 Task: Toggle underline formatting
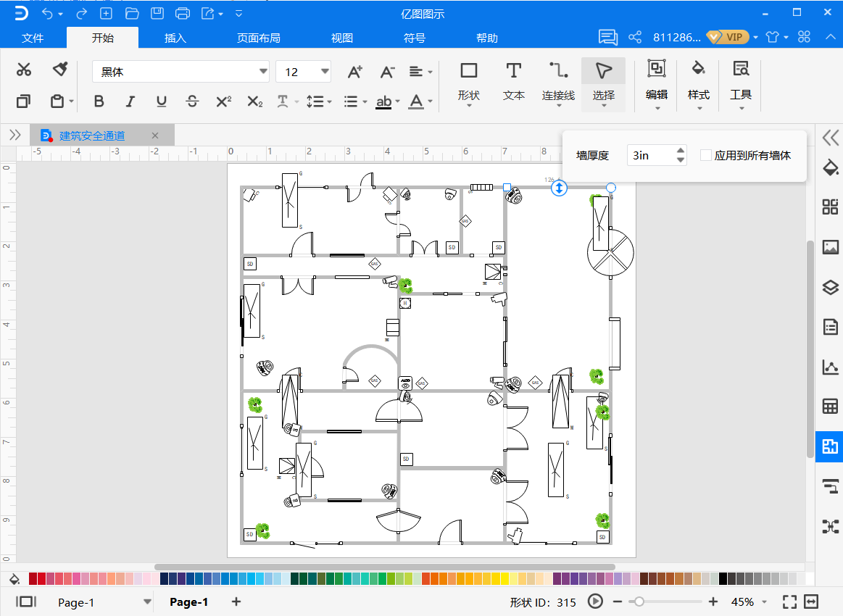162,101
